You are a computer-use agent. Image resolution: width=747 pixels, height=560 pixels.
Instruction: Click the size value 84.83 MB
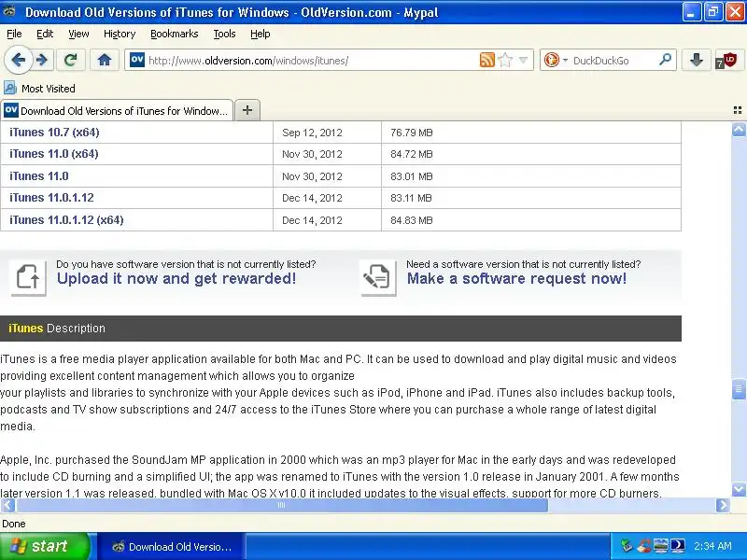[x=412, y=220]
